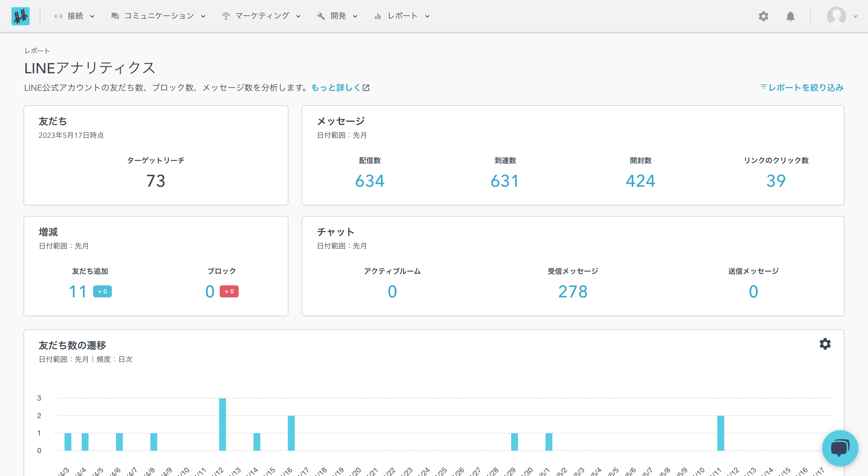Image resolution: width=868 pixels, height=476 pixels.
Task: Click the blue +0 badge
Action: [x=102, y=291]
